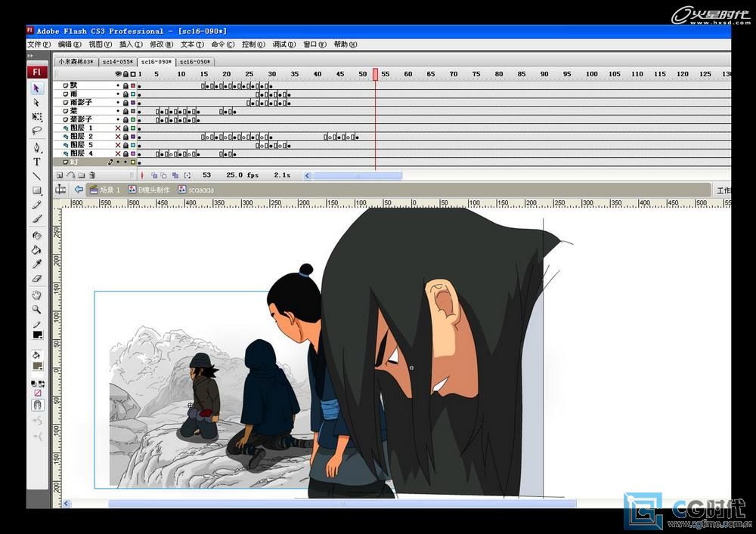Click the Add Motion Guide icon

tap(70, 175)
